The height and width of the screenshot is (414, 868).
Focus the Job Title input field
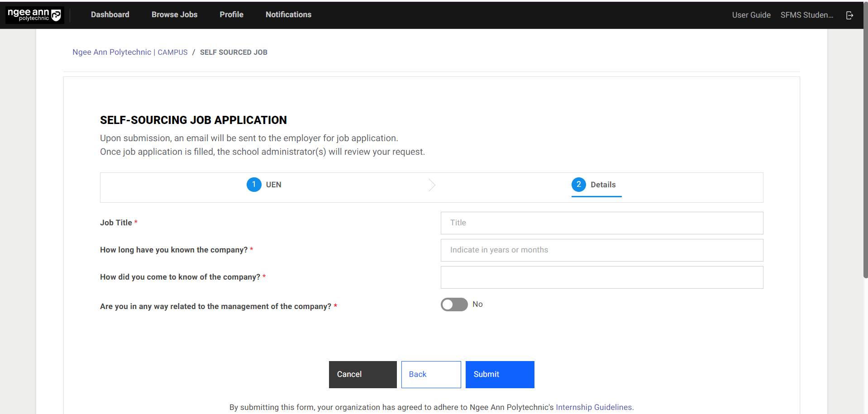click(x=601, y=223)
